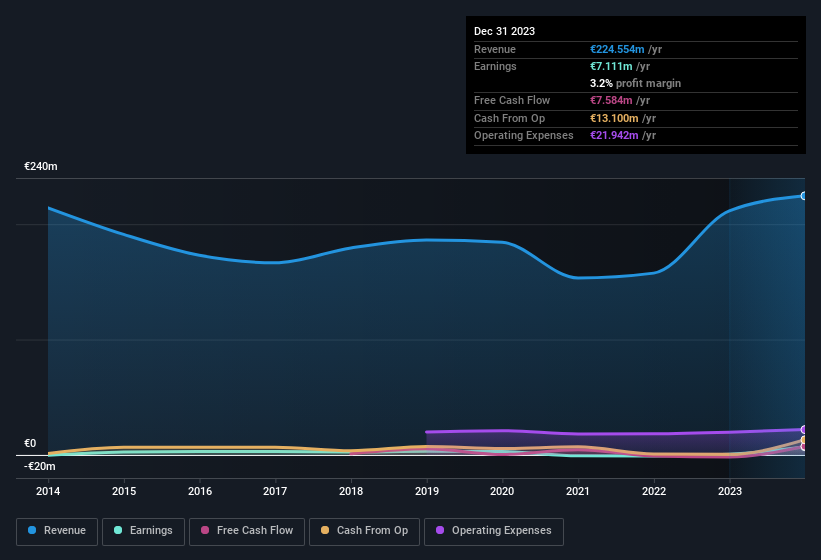Click the 2023 x-axis label
The height and width of the screenshot is (560, 821).
point(729,491)
